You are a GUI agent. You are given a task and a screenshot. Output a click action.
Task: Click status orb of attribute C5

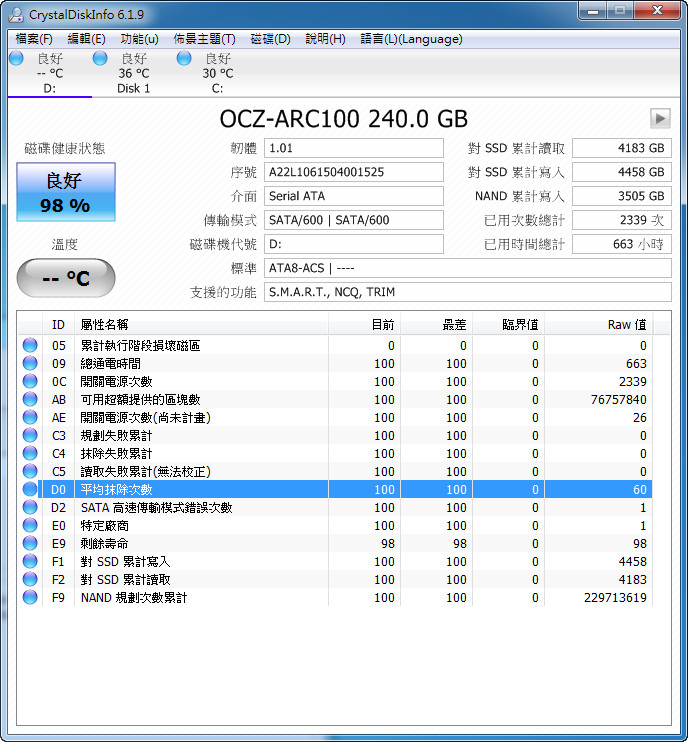[x=30, y=471]
